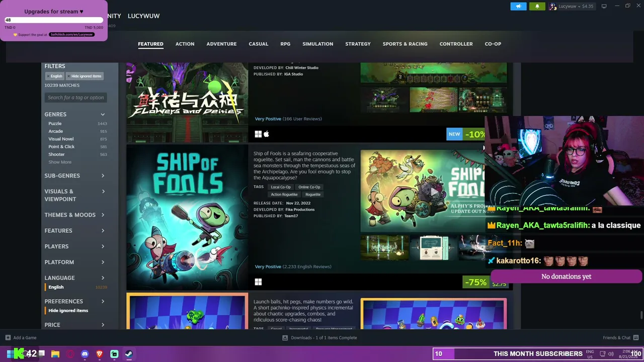The image size is (644, 362).
Task: Play the Ship of Fools trailer video
Action: [433, 191]
